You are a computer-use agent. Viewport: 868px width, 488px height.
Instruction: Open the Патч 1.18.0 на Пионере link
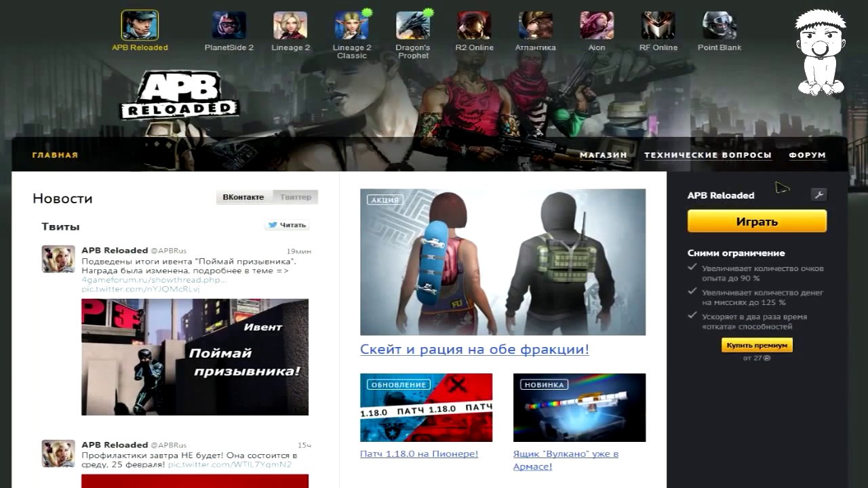pos(419,454)
